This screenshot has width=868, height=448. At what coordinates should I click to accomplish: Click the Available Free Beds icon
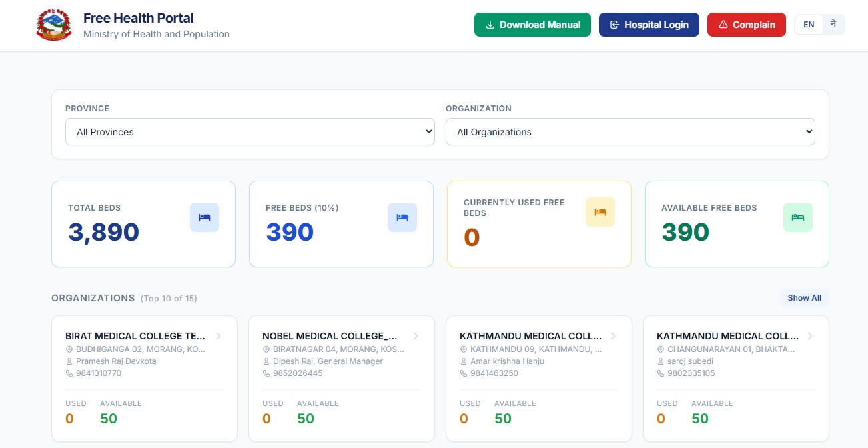click(x=797, y=217)
